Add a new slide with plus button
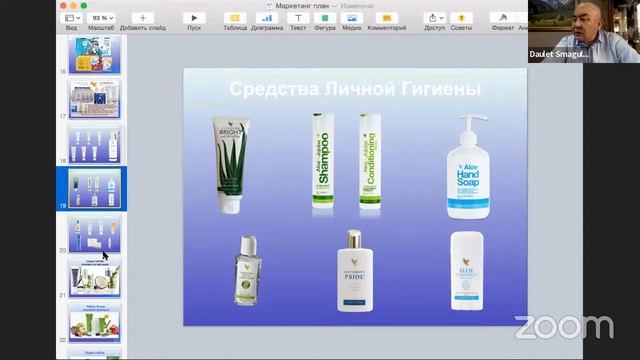 (143, 18)
